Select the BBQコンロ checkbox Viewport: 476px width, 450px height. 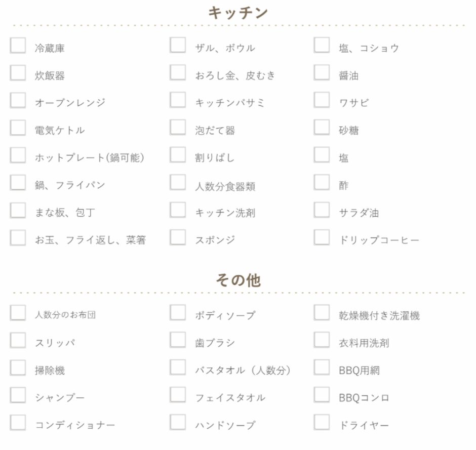coord(322,395)
